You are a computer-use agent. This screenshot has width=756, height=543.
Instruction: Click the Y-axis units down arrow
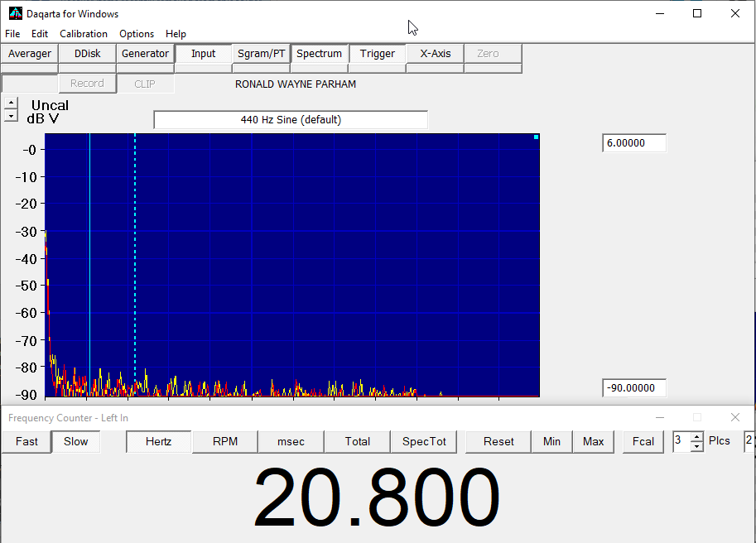pyautogui.click(x=11, y=116)
